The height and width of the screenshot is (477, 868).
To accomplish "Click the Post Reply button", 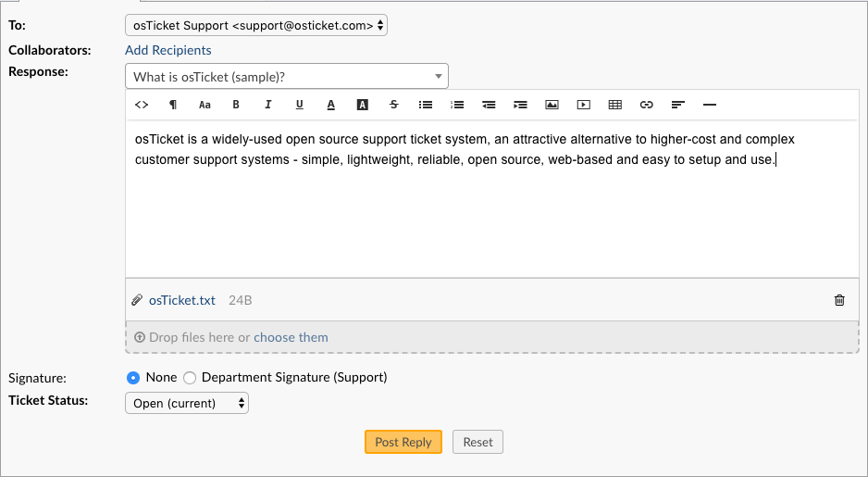I will click(403, 442).
